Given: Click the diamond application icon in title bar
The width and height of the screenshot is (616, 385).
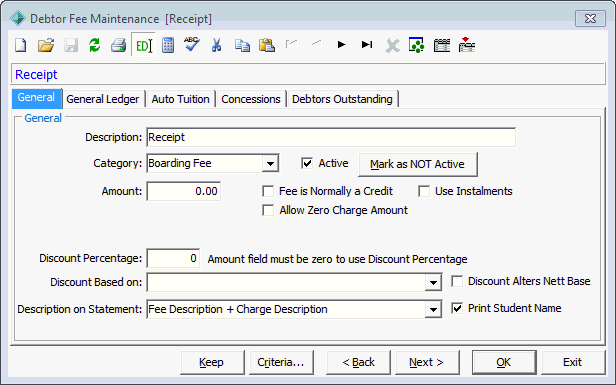Looking at the screenshot, I should [x=18, y=18].
